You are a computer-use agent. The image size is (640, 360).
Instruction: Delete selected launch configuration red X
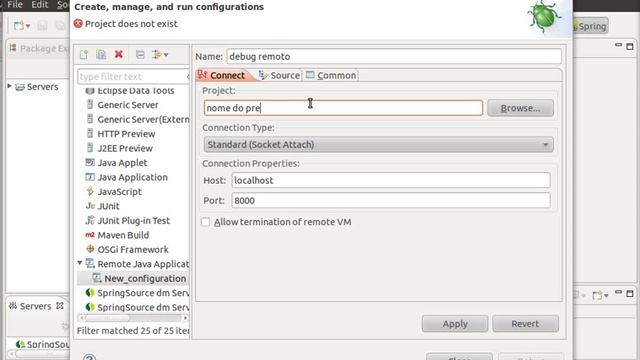pyautogui.click(x=119, y=54)
